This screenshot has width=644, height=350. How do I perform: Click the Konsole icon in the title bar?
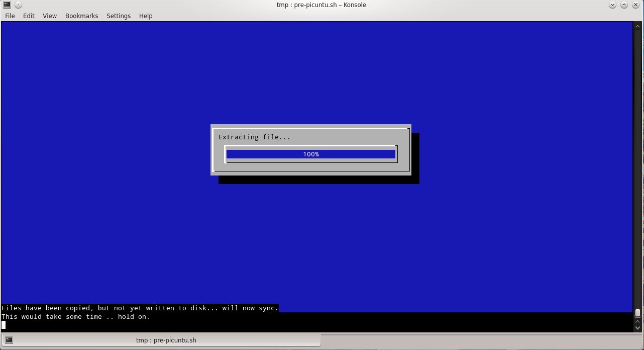(x=7, y=5)
